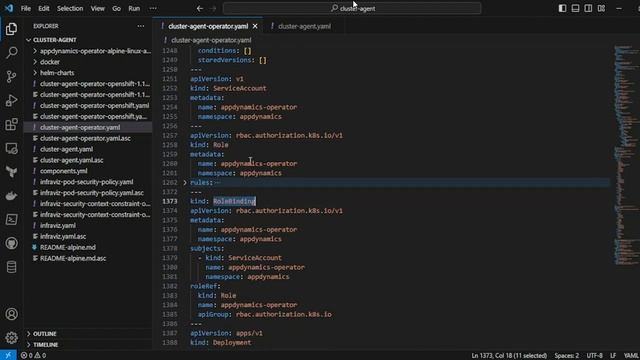Change end of line sequence LF
Viewport: 640px width, 360px height.
[x=613, y=356]
